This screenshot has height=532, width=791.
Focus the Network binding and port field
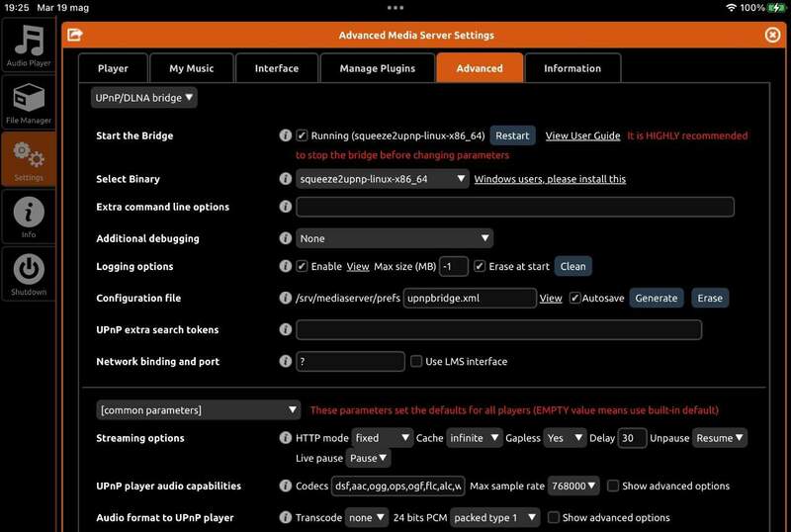pyautogui.click(x=350, y=361)
